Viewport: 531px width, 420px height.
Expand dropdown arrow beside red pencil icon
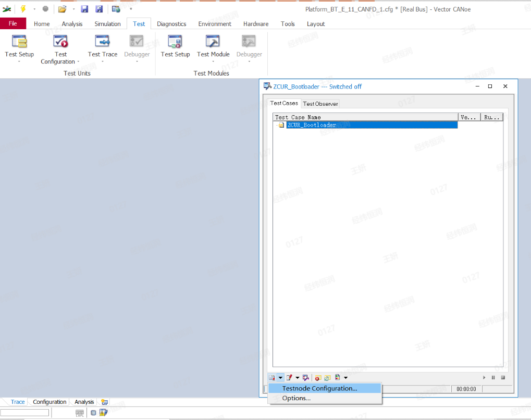click(298, 378)
